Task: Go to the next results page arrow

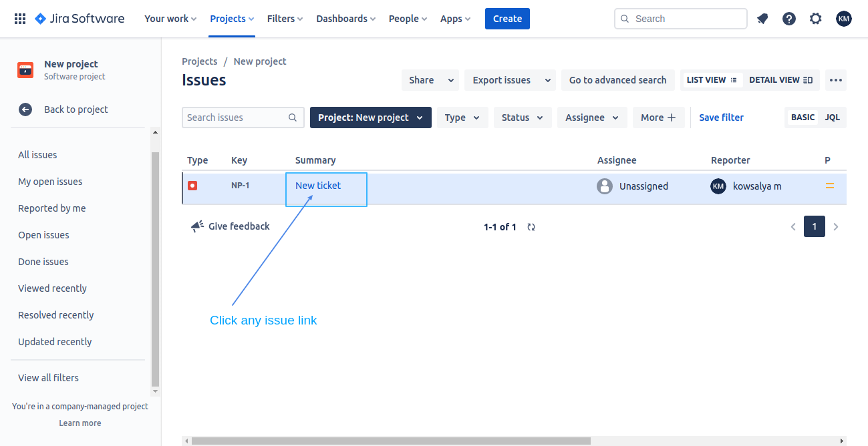Action: [x=836, y=227]
